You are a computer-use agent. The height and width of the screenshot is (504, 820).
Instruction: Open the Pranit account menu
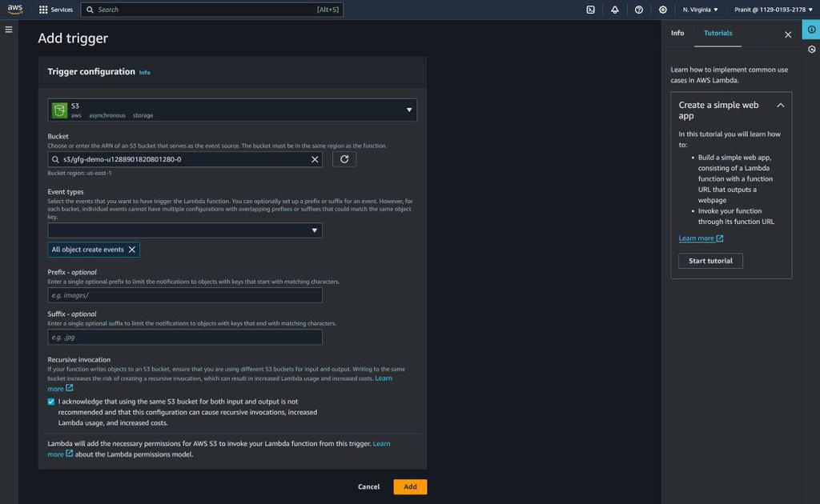(x=774, y=10)
